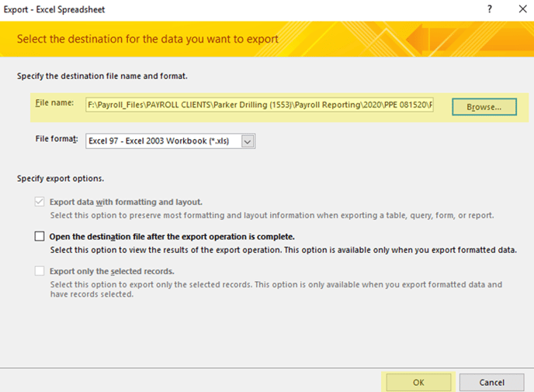Click the "File format:" label
The height and width of the screenshot is (392, 534).
point(57,140)
